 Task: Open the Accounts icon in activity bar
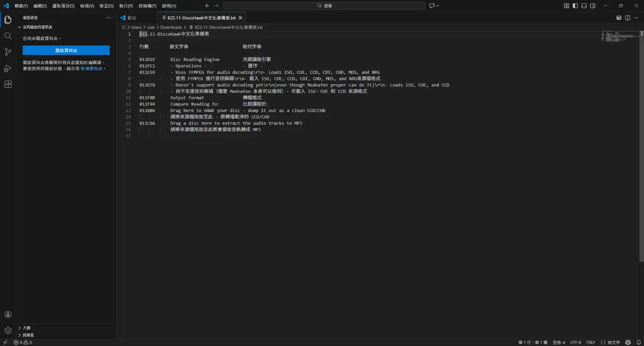[x=8, y=315]
